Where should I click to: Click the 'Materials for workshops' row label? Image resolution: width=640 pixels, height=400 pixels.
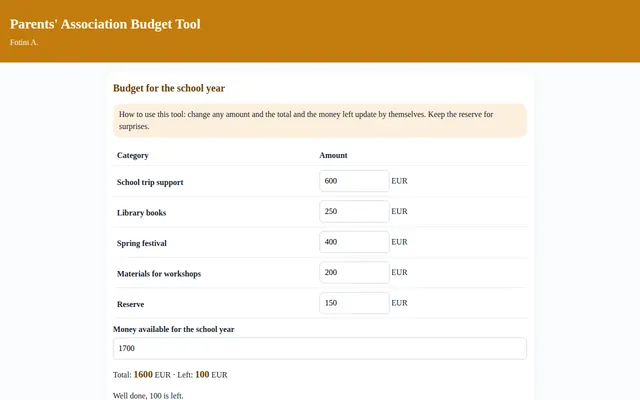point(159,273)
